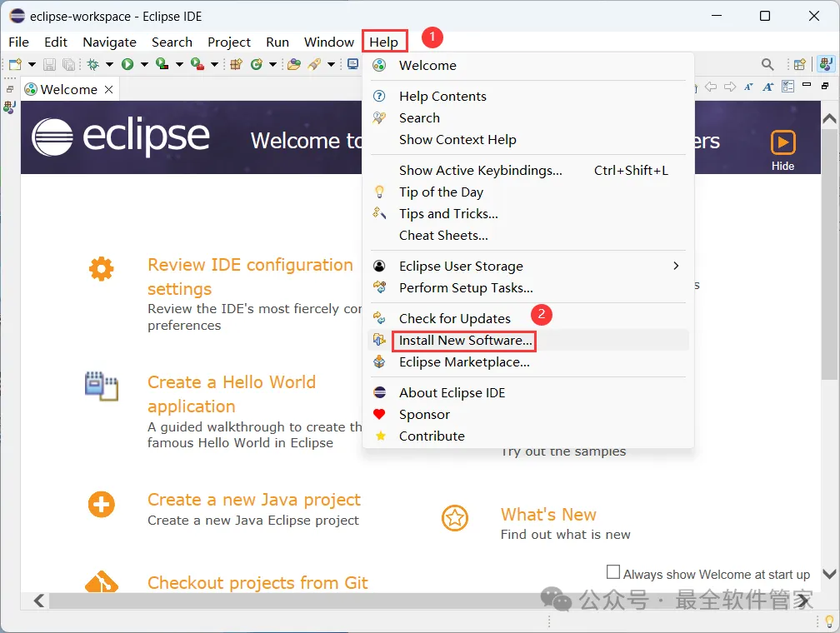840x633 pixels.
Task: Click the star icon beside What's New
Action: point(455,518)
